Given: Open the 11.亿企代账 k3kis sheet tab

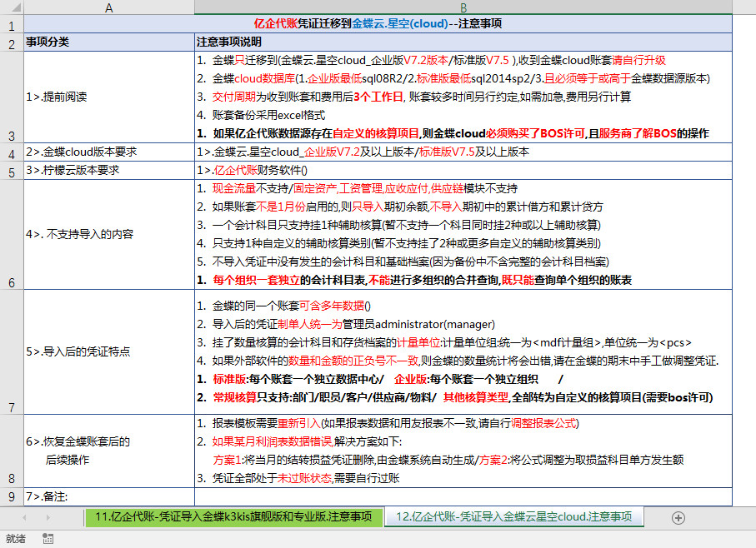Looking at the screenshot, I should [x=233, y=516].
